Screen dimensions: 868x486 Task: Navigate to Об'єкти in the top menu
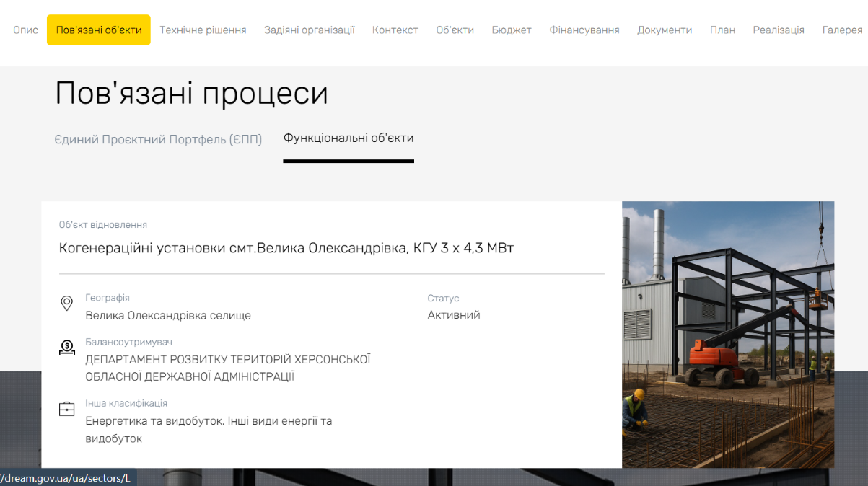pyautogui.click(x=455, y=30)
